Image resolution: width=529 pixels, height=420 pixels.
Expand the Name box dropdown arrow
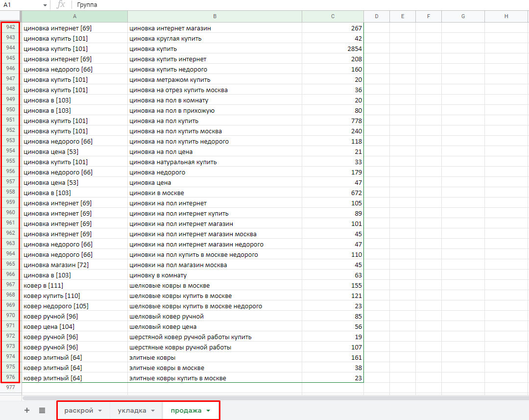pyautogui.click(x=45, y=5)
